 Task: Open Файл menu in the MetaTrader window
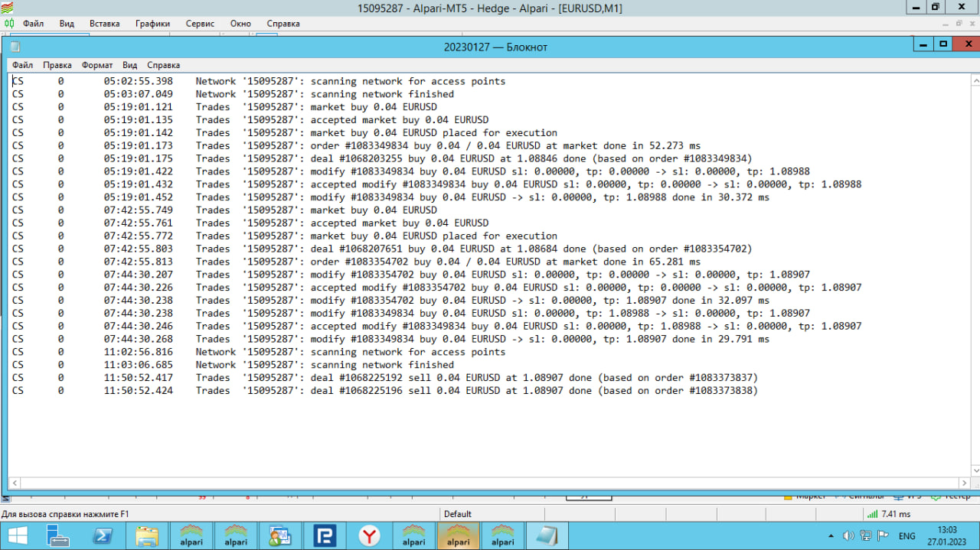click(x=33, y=24)
